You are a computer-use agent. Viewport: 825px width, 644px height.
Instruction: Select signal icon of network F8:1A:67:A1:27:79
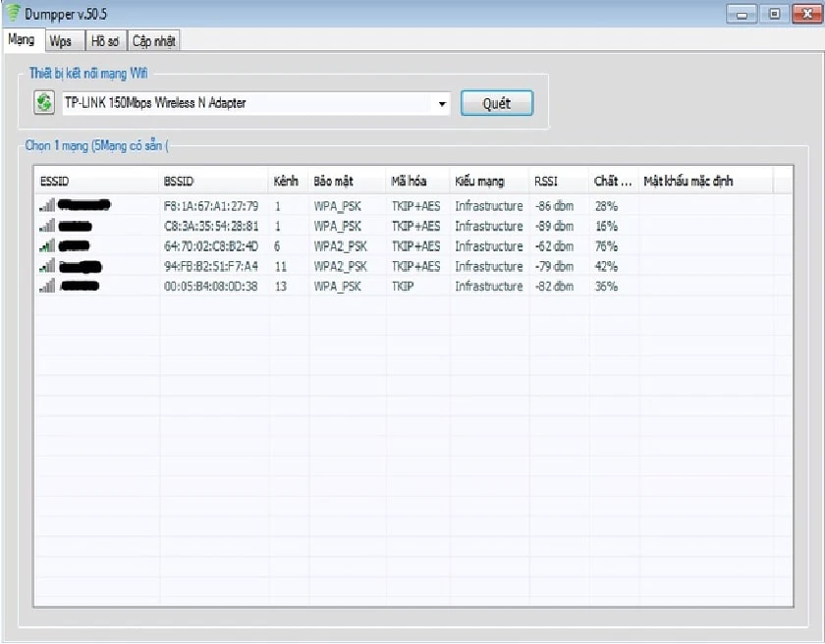point(47,205)
